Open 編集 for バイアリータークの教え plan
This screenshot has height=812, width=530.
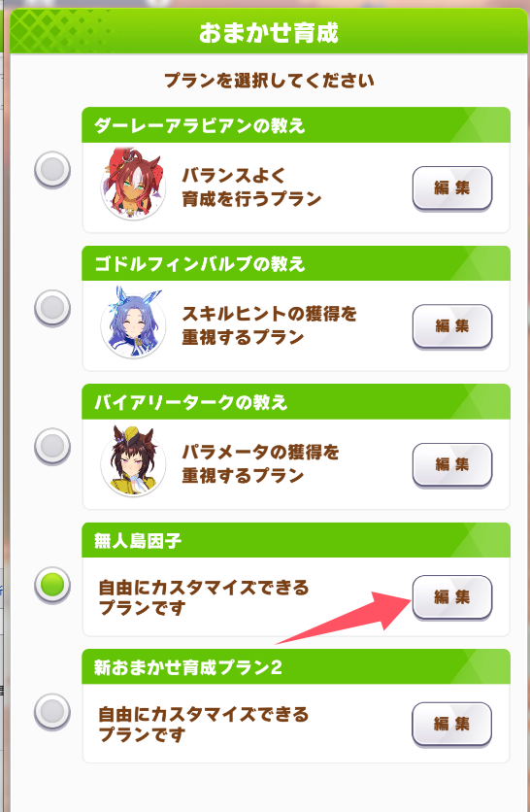[451, 464]
